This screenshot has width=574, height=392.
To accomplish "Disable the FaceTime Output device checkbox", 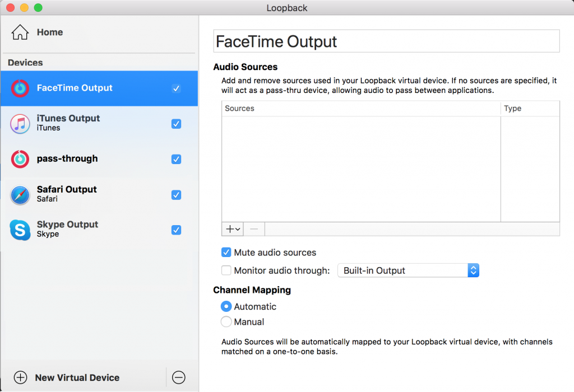I will pos(176,88).
